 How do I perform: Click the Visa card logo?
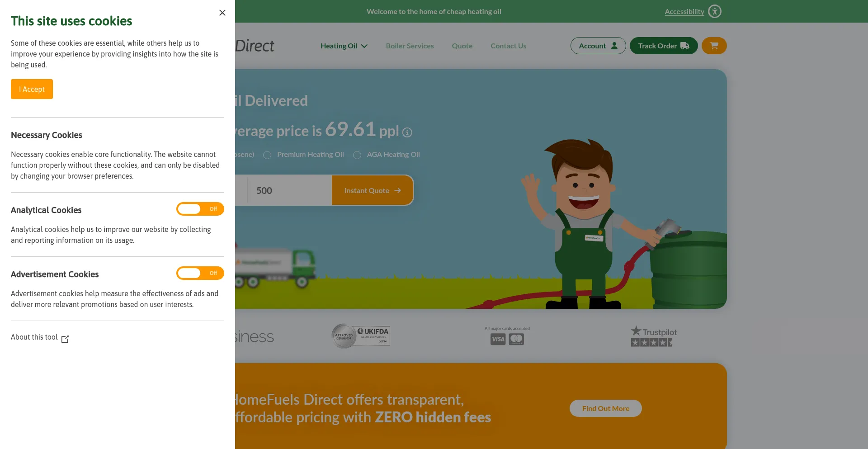click(498, 339)
